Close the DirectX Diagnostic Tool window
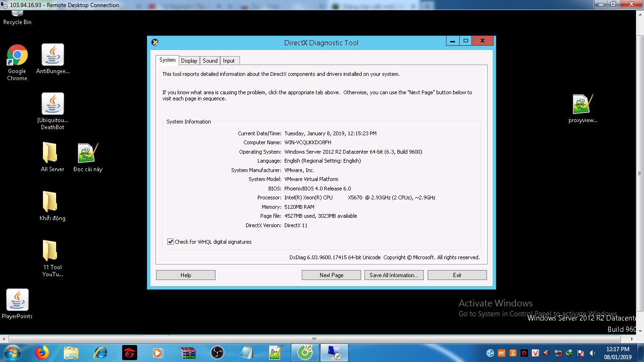 [482, 41]
